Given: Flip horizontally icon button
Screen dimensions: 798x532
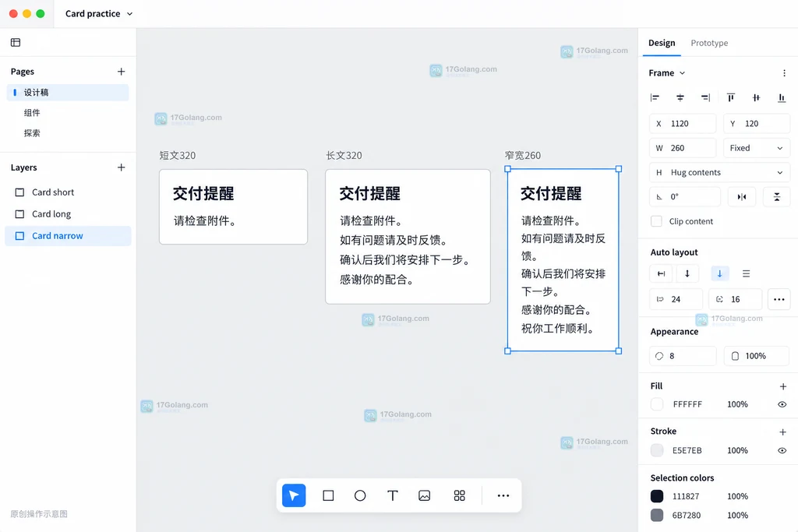Looking at the screenshot, I should pos(742,197).
